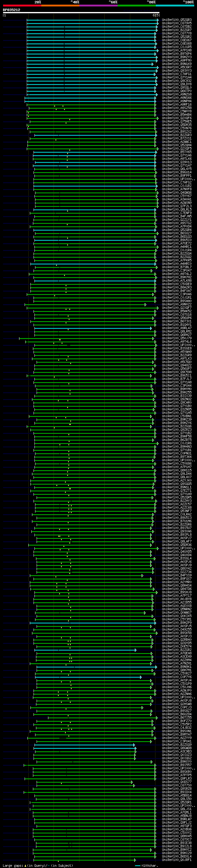Click the UniRef100_B7U1M6 hit label
This screenshot has width=197, height=868.
click(x=177, y=521)
